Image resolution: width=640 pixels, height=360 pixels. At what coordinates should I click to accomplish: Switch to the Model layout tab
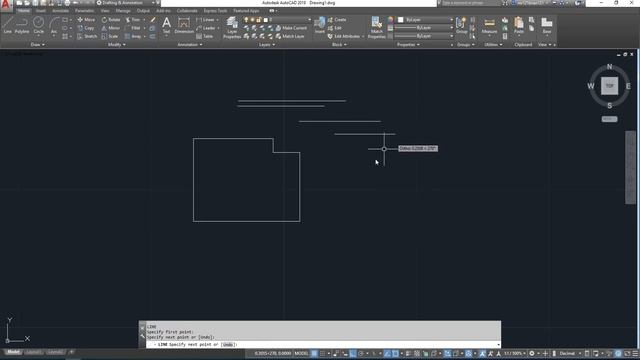coord(13,352)
